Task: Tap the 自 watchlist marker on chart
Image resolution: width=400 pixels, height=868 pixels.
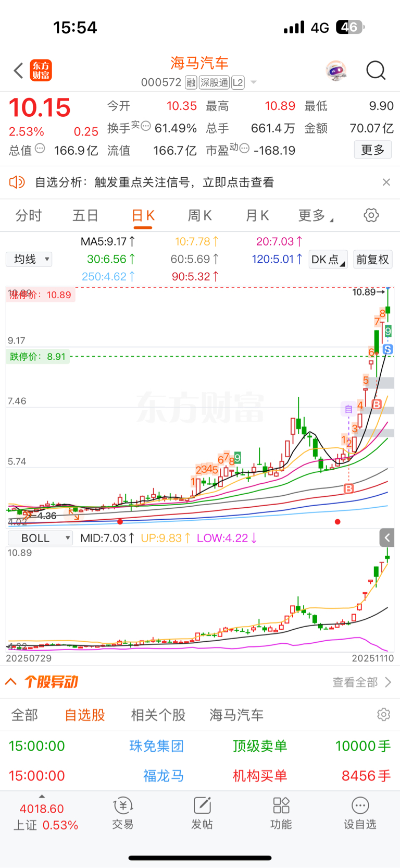Action: pyautogui.click(x=348, y=409)
